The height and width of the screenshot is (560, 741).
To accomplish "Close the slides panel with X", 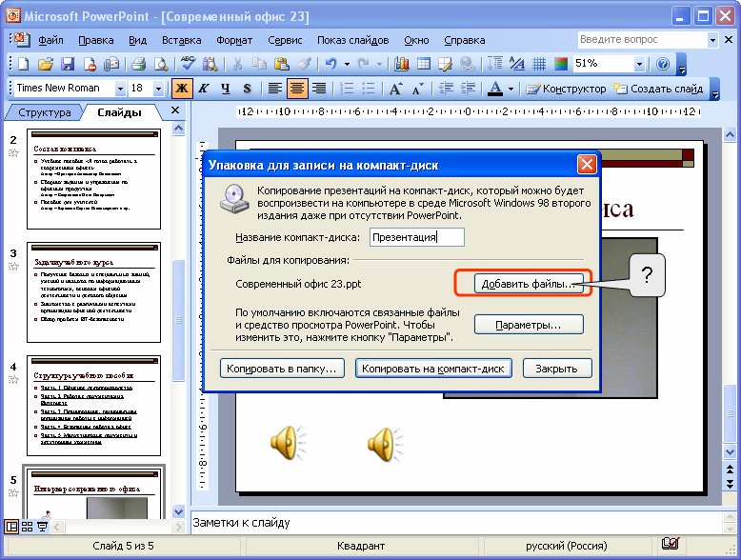I will pyautogui.click(x=175, y=110).
